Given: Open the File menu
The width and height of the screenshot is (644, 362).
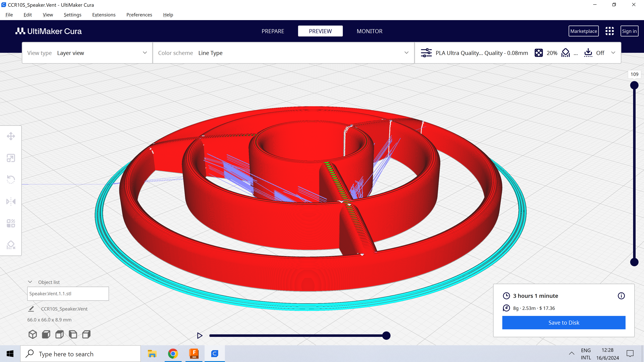Looking at the screenshot, I should pyautogui.click(x=9, y=15).
